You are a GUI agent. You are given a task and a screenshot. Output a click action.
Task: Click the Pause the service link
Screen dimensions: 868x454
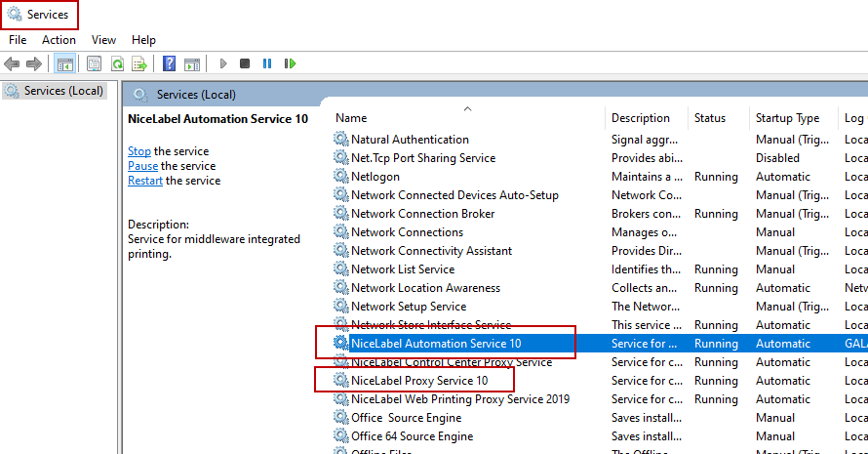142,166
